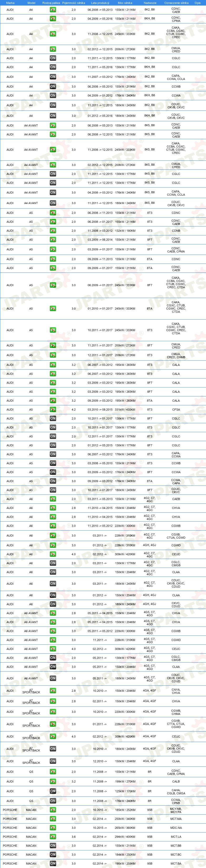
Task: Click ON icon in A7 Sportback CLAA row
Action: pos(53,761)
